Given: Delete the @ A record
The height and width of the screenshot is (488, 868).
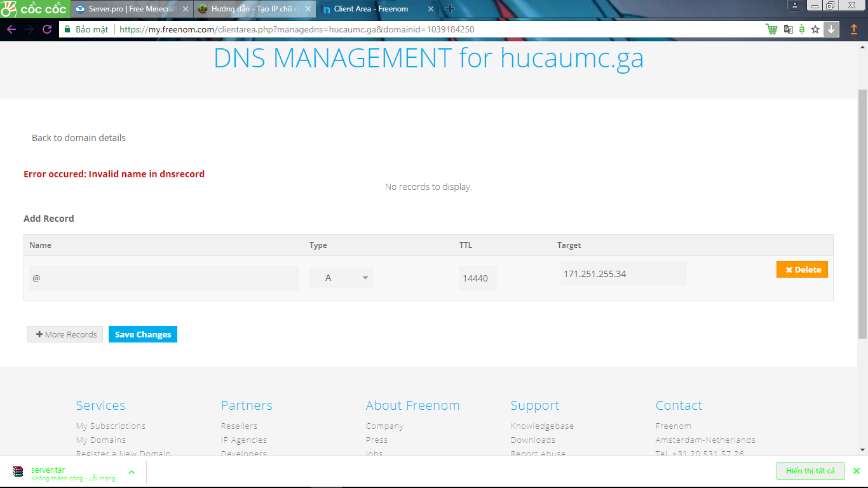Looking at the screenshot, I should click(802, 269).
